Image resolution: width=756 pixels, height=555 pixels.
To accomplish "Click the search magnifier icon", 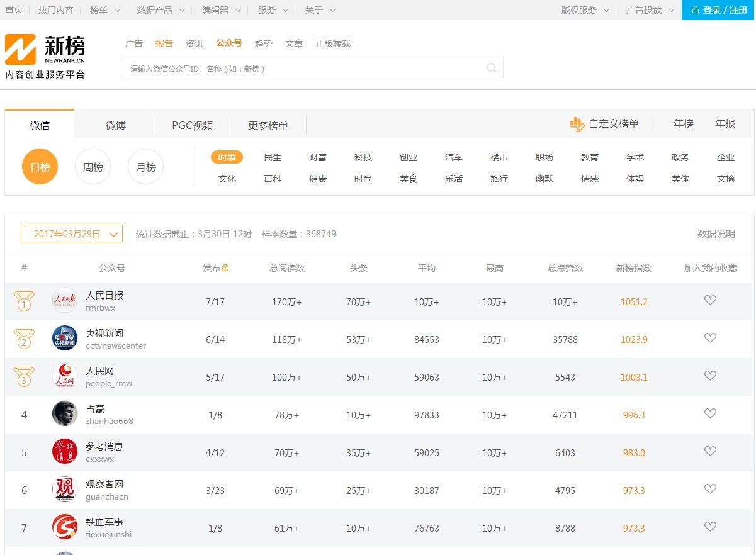I will (492, 69).
